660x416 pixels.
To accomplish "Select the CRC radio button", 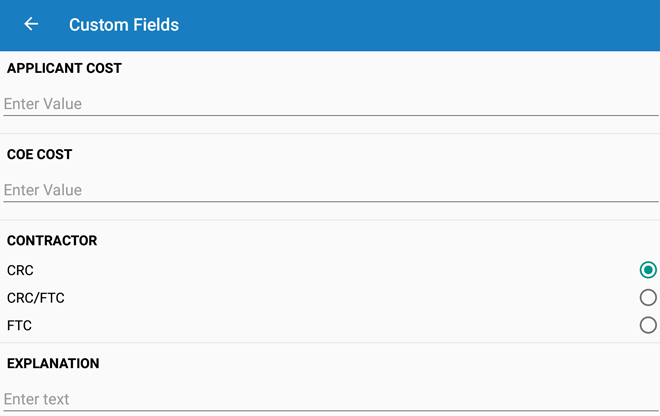I will click(x=648, y=270).
